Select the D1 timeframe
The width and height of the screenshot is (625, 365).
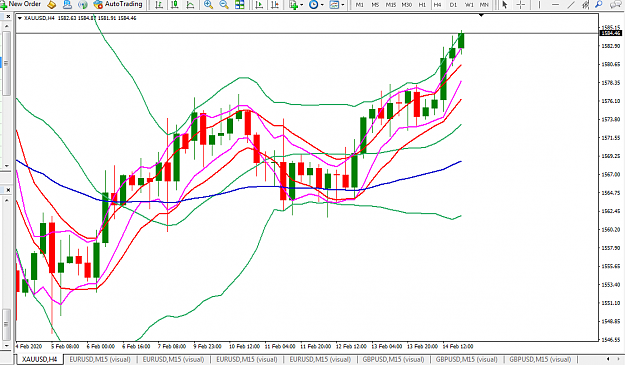pos(453,5)
